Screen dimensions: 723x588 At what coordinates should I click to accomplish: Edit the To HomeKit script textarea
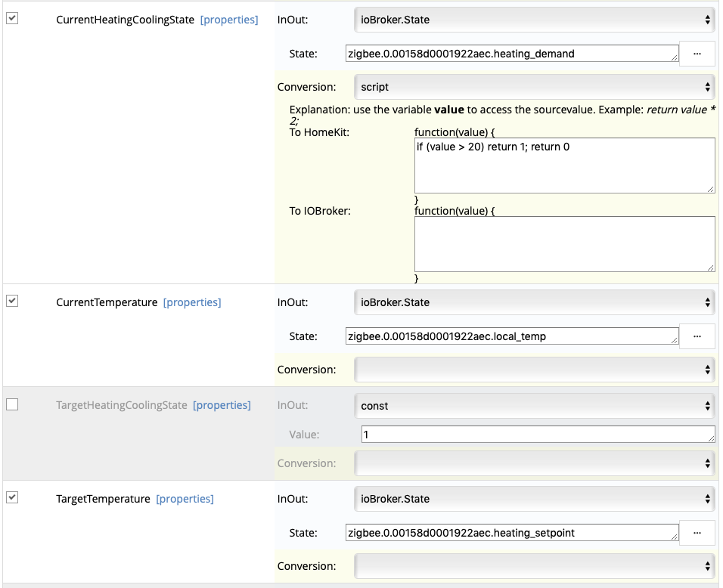564,166
